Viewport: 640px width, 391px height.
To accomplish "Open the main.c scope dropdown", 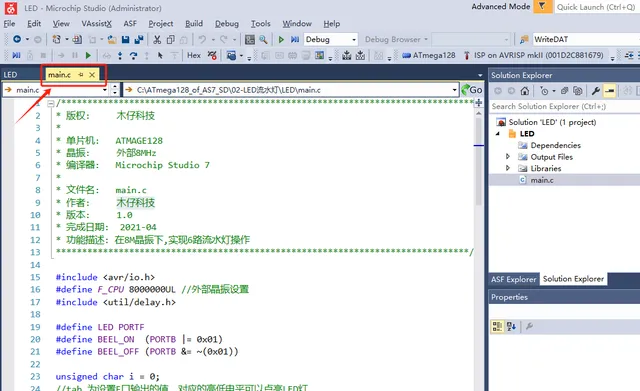I will coord(105,90).
